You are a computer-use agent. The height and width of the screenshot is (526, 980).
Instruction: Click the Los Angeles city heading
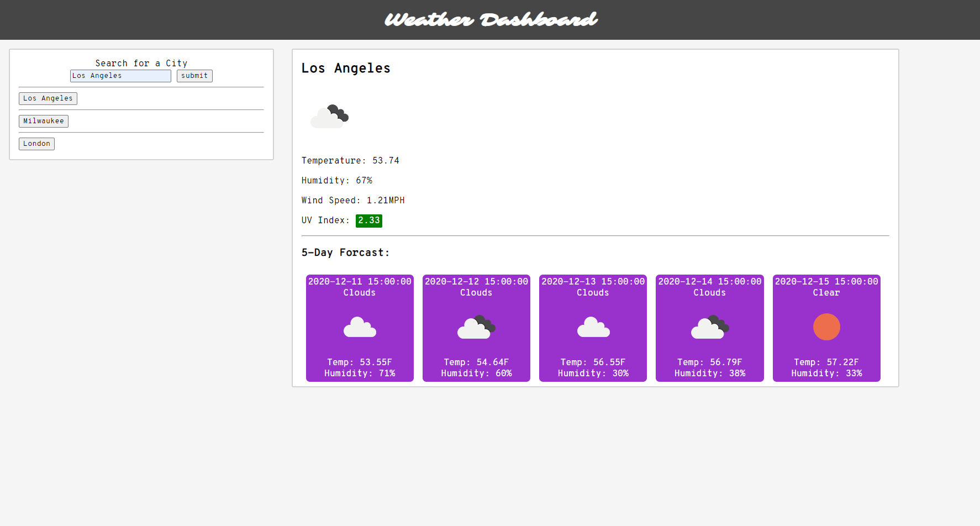(346, 69)
